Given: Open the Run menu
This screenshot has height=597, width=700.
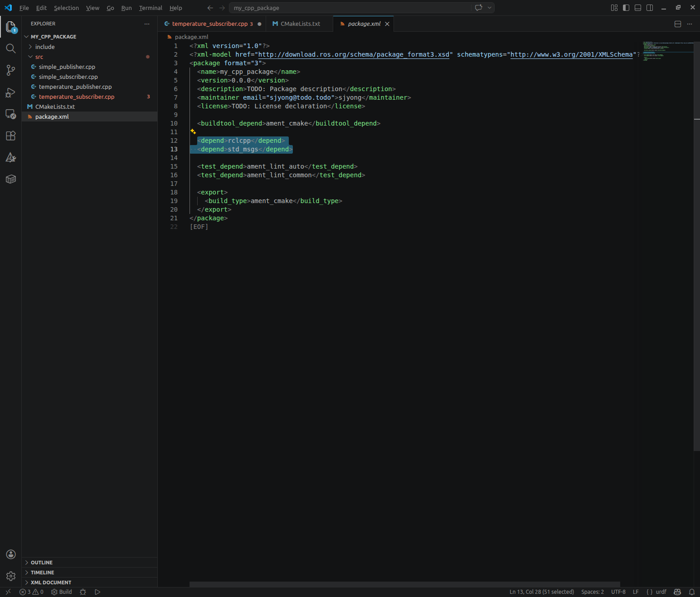Looking at the screenshot, I should coord(126,8).
